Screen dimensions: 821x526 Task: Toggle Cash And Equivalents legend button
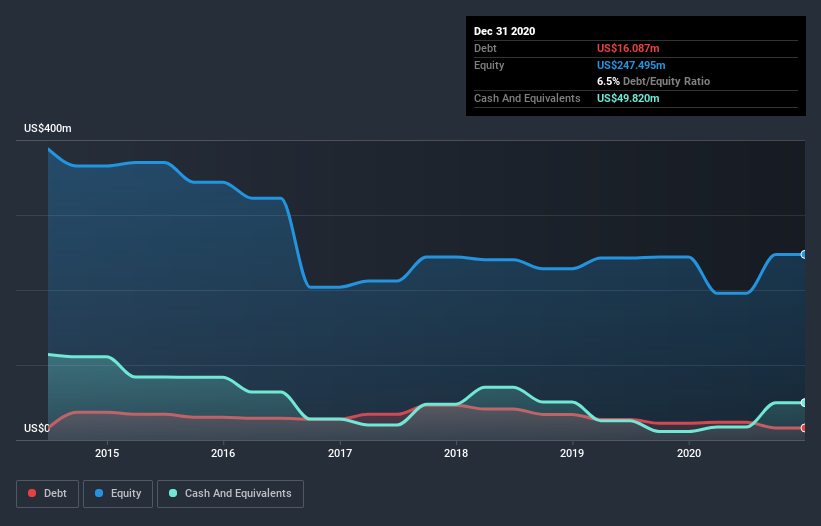(x=230, y=494)
